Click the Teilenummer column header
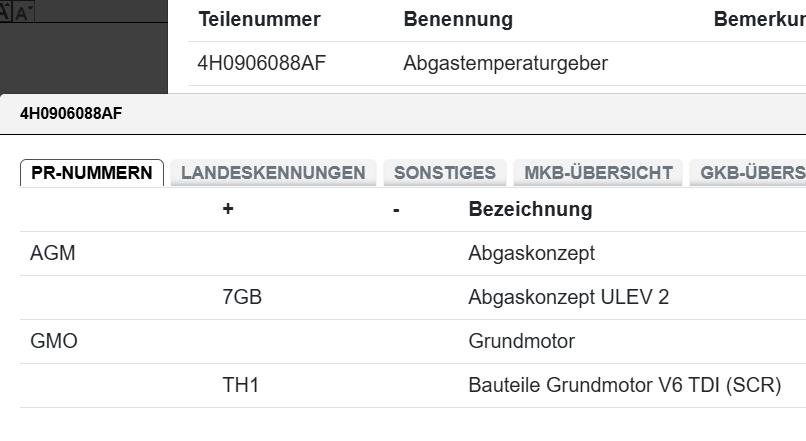 pos(259,20)
